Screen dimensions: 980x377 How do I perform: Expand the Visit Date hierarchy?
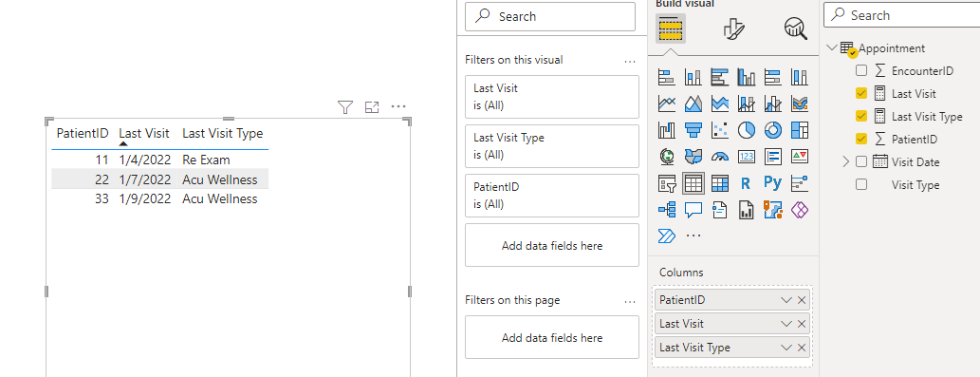[x=846, y=162]
